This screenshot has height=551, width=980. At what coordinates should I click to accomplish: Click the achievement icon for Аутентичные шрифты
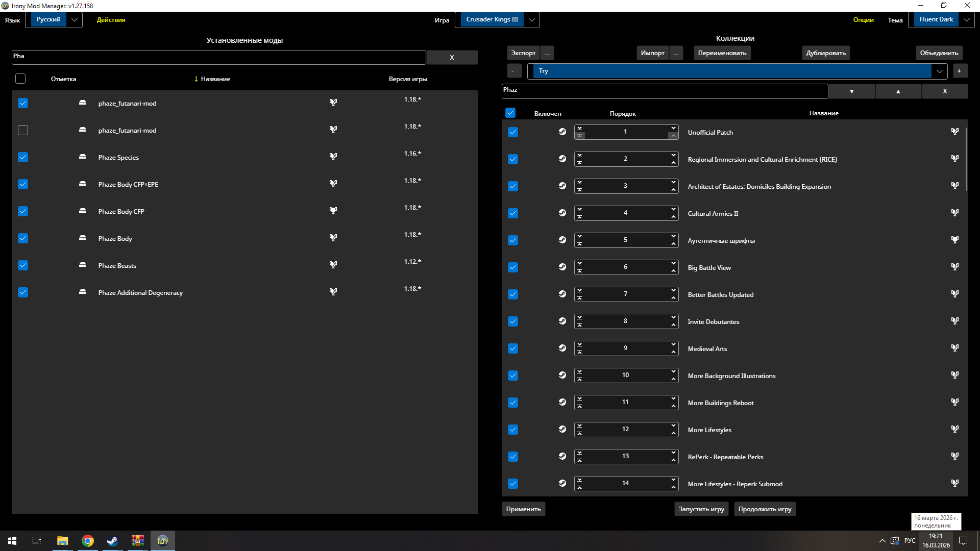pos(955,240)
